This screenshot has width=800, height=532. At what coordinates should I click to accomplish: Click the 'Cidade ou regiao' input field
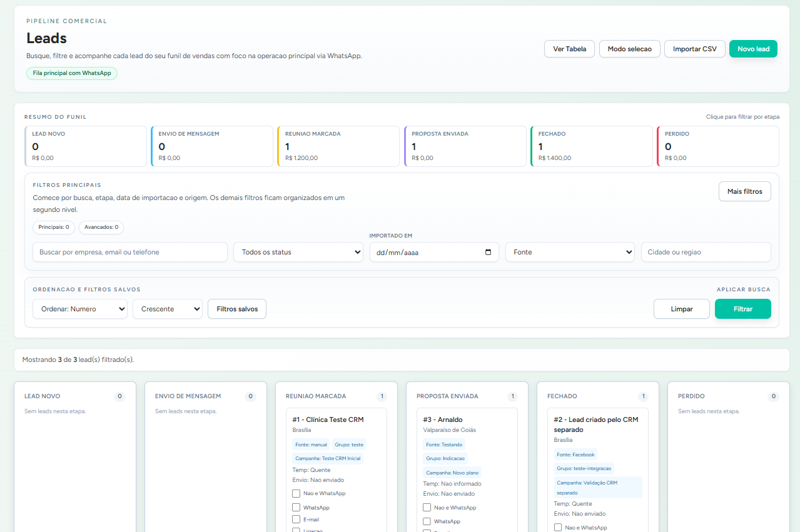coord(706,252)
